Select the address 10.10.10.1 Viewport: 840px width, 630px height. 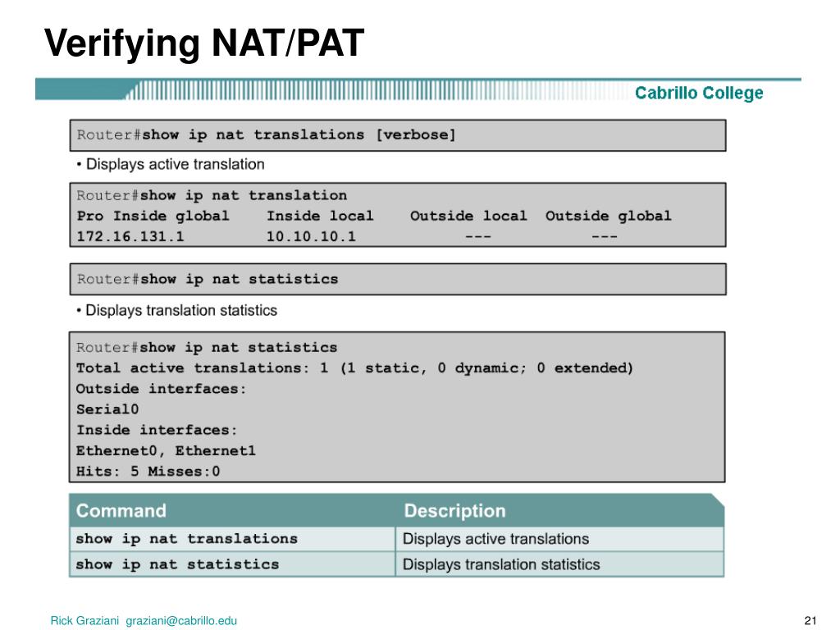point(311,236)
